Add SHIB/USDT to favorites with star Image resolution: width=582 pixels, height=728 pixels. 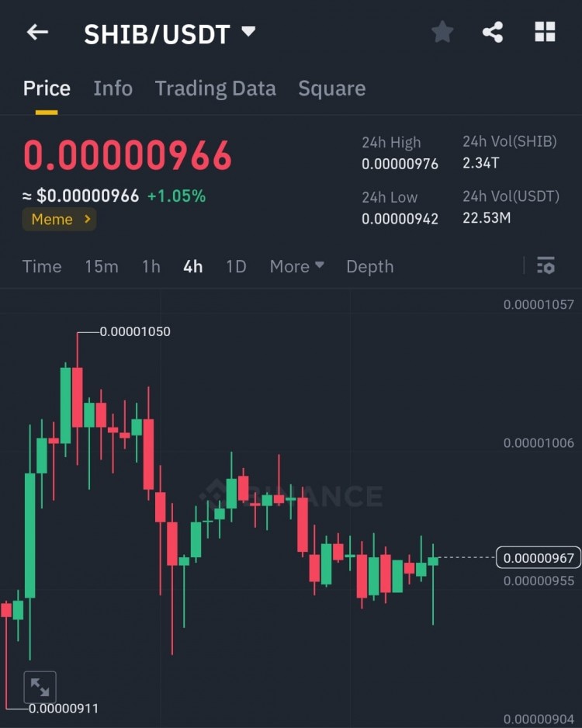coord(442,32)
